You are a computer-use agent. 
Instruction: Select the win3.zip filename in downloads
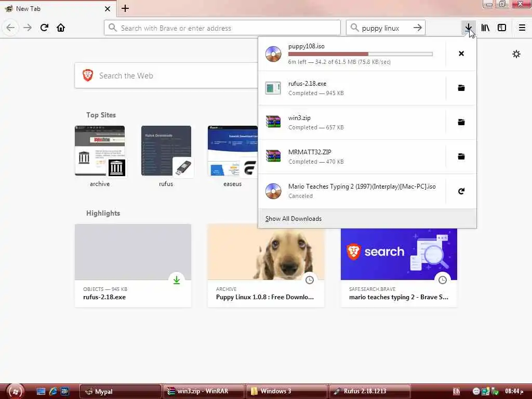[x=299, y=118]
